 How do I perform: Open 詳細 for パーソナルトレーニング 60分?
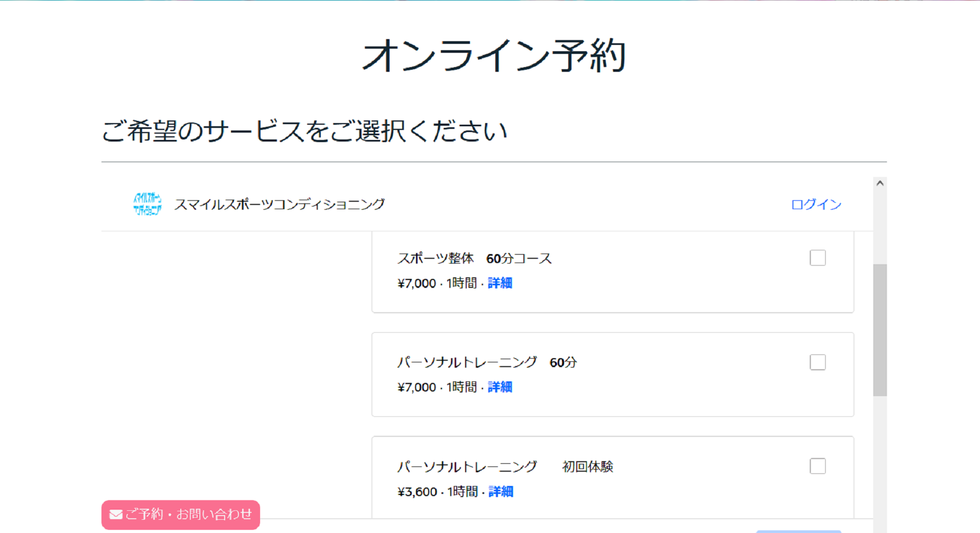pyautogui.click(x=500, y=388)
